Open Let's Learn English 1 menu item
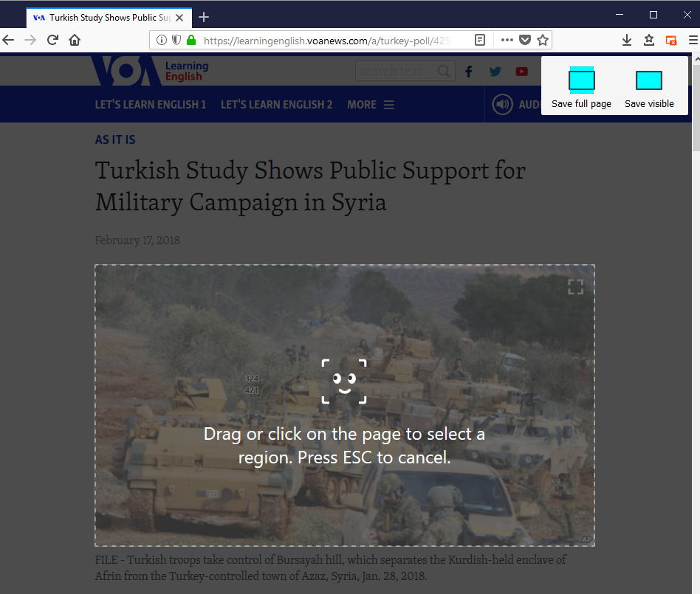Image resolution: width=700 pixels, height=594 pixels. point(151,105)
